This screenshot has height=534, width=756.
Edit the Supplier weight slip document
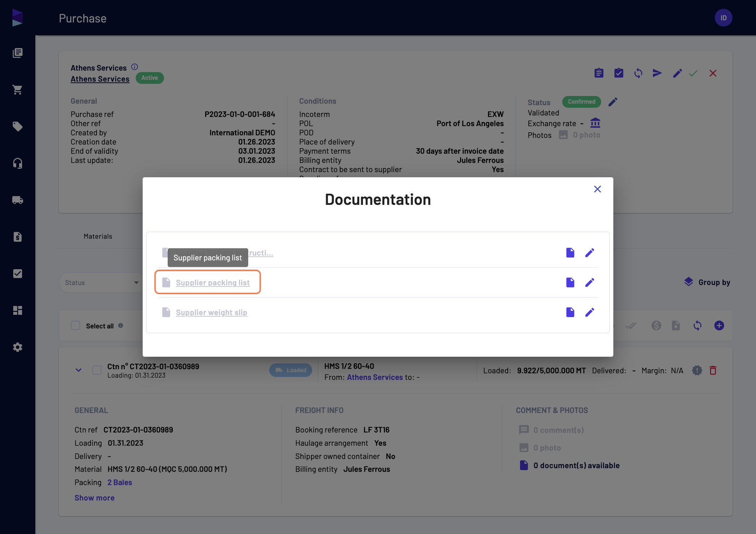click(x=590, y=312)
